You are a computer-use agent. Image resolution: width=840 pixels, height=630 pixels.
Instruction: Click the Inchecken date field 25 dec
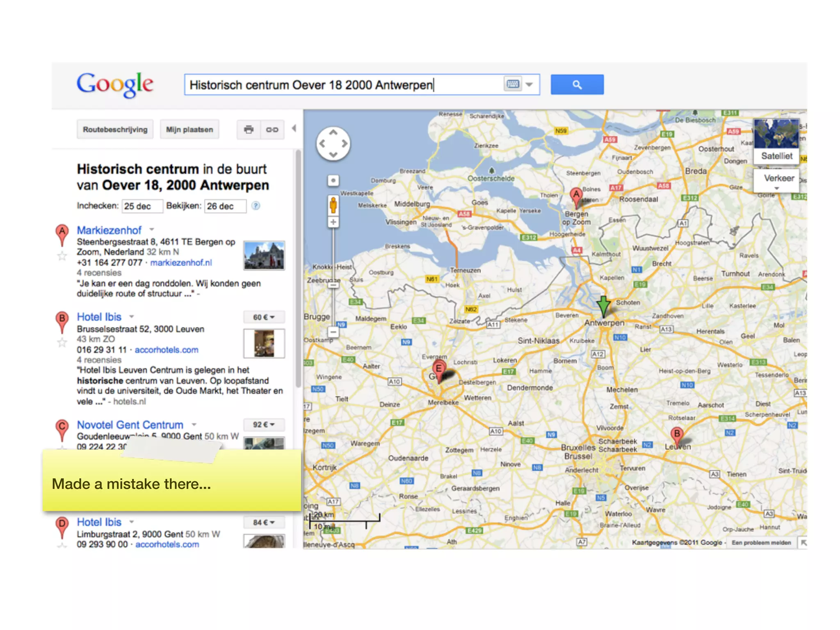[142, 206]
